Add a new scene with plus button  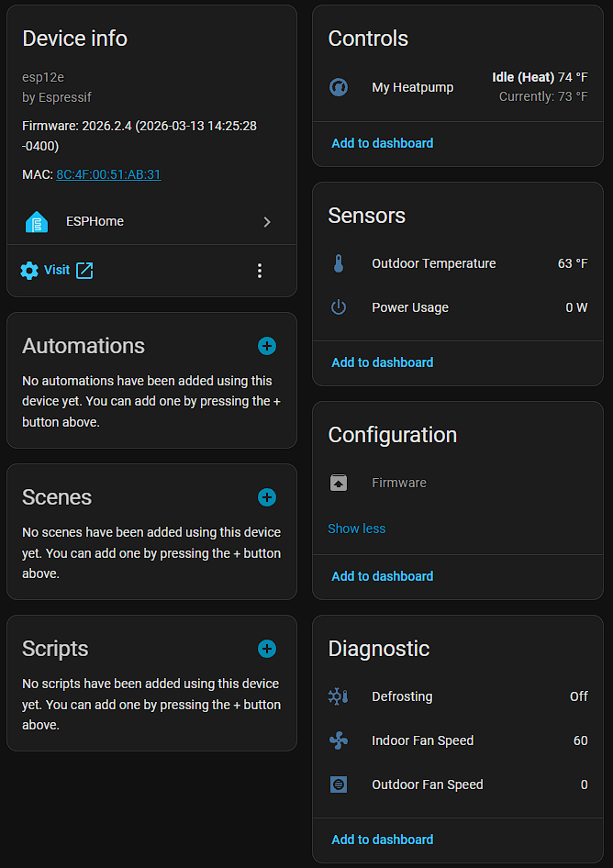(x=267, y=497)
